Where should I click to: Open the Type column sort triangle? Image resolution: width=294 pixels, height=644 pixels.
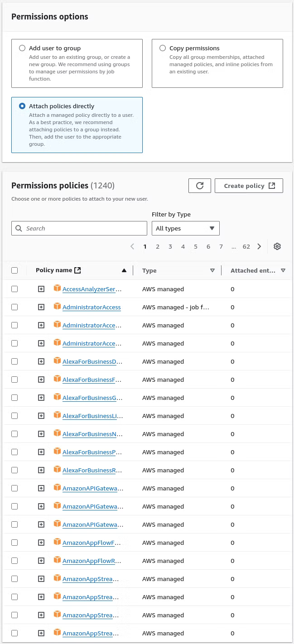coord(212,270)
